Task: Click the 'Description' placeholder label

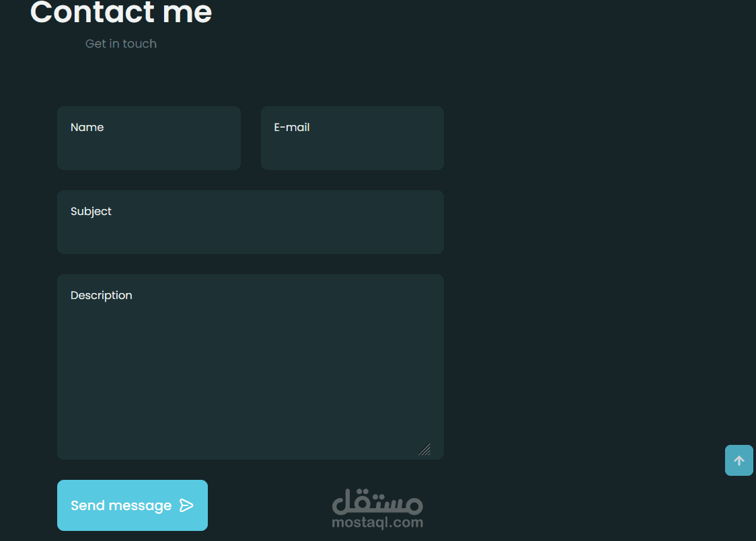Action: pyautogui.click(x=102, y=295)
